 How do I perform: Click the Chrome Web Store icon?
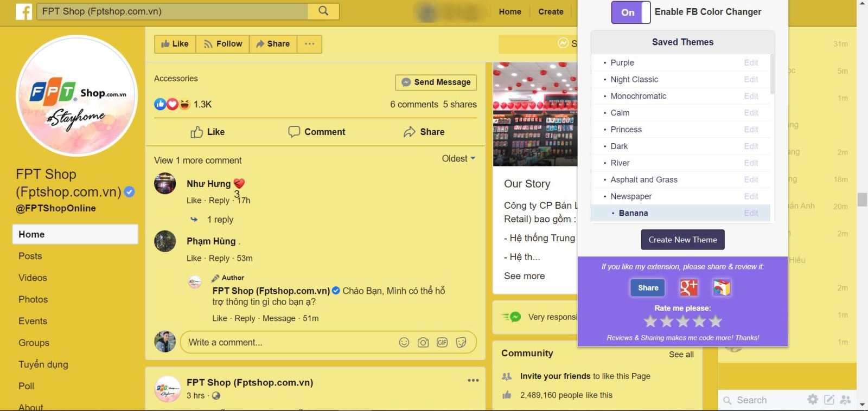point(722,287)
